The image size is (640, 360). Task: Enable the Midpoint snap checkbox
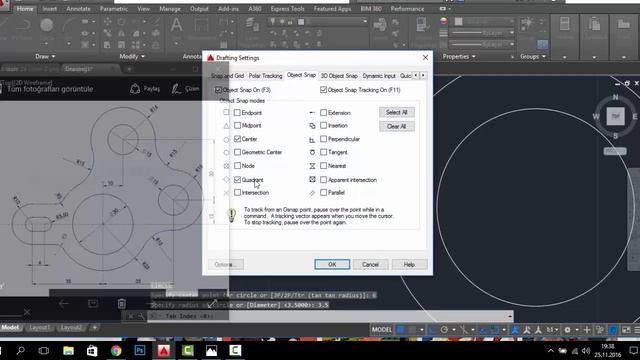click(237, 126)
